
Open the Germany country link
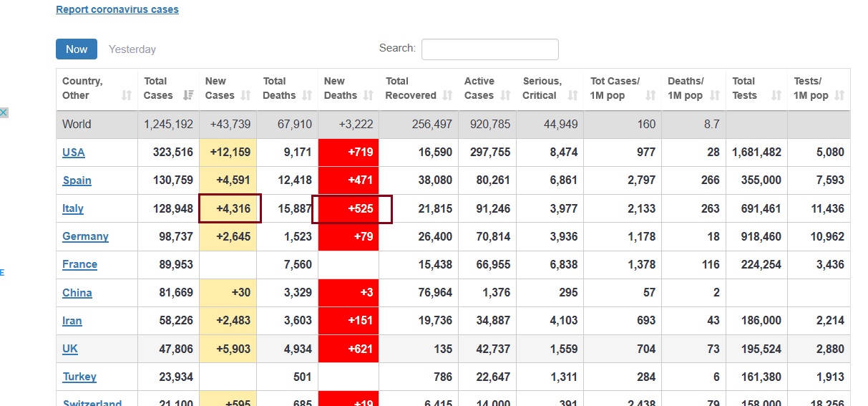tap(85, 236)
